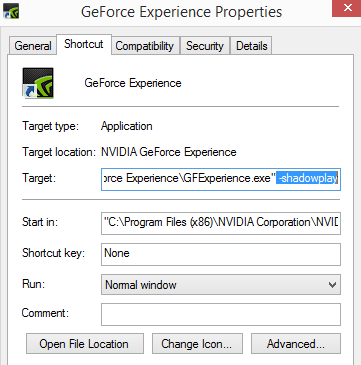Click the GeForce Experience shortcut icon
Viewport: 361px width, 365px height.
click(38, 83)
